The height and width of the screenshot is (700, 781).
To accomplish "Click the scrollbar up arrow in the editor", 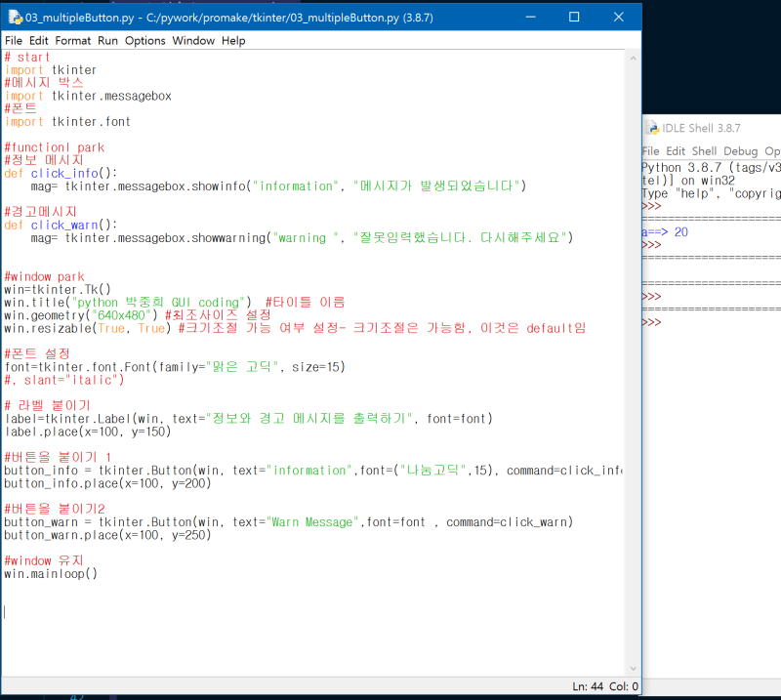I will [631, 59].
